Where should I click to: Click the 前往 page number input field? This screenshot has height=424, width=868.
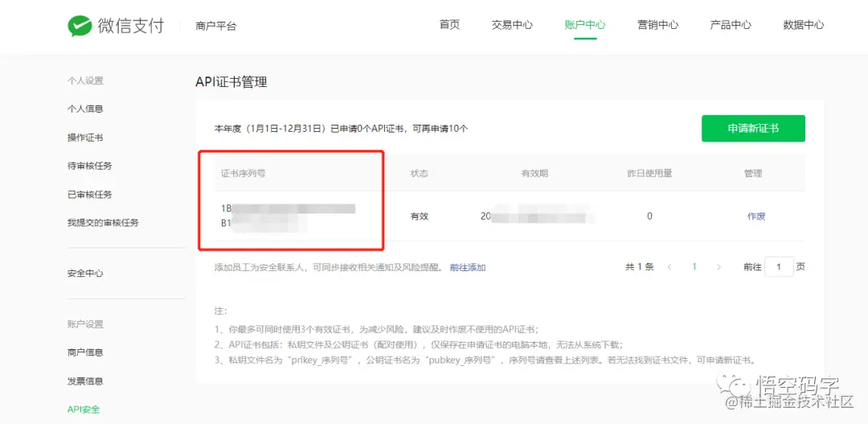tap(779, 266)
